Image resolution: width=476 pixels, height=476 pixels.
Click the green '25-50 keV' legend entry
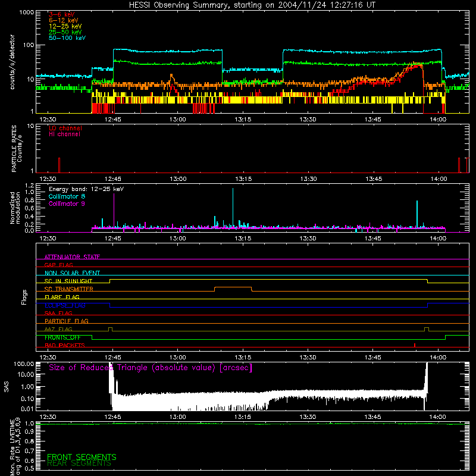click(65, 32)
